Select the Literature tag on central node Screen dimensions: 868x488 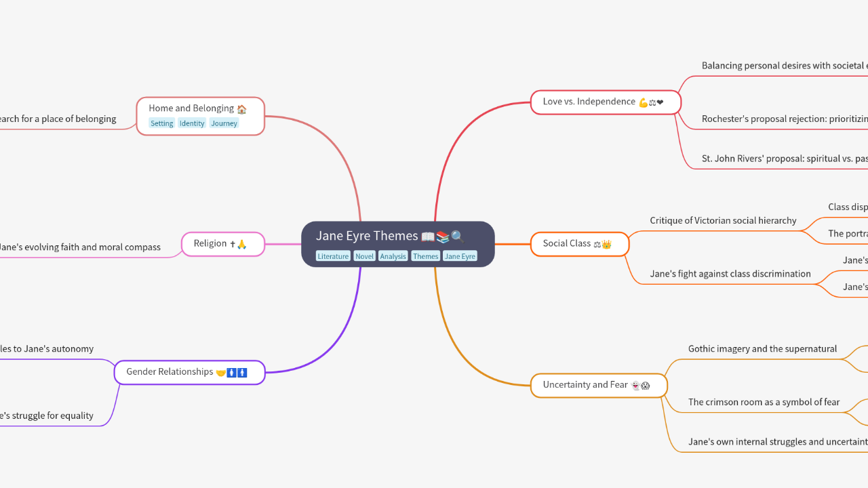point(333,256)
